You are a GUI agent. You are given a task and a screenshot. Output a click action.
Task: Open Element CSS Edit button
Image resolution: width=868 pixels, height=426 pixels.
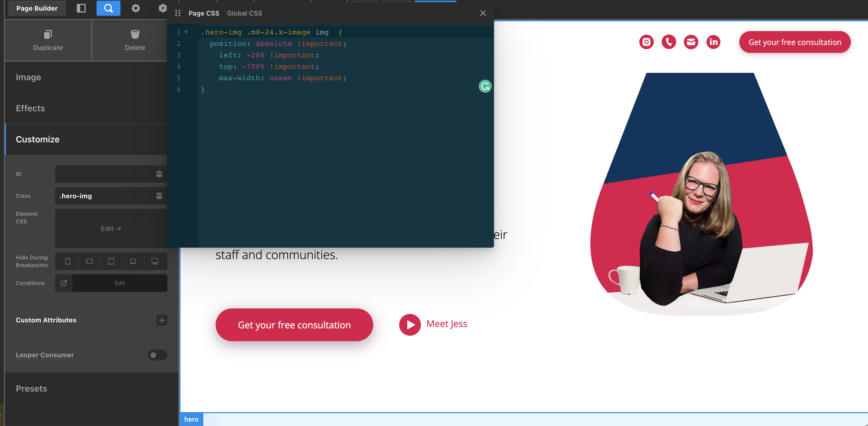click(x=111, y=229)
